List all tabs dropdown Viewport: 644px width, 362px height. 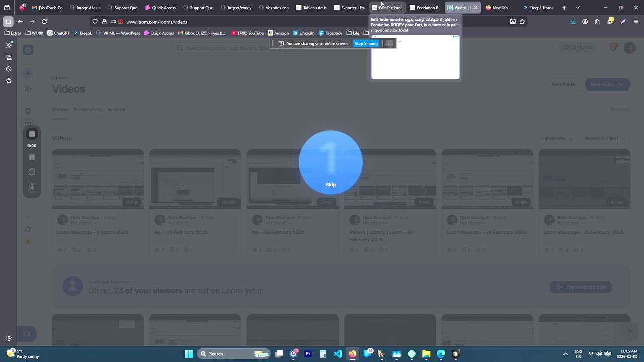pyautogui.click(x=578, y=8)
